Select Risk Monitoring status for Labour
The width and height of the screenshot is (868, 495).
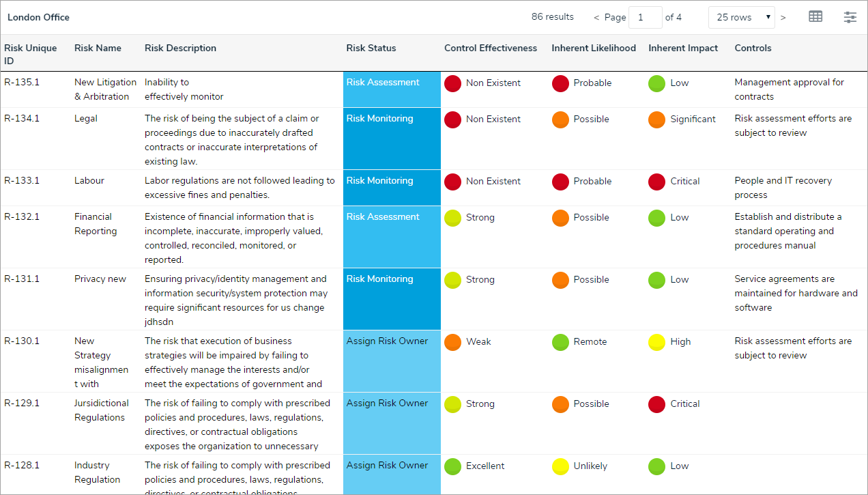(x=380, y=181)
